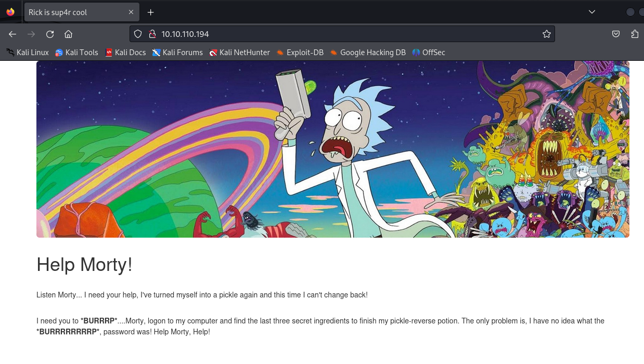Open the Firefox icon at top left
Viewport: 644px width, 364px height.
click(x=10, y=12)
